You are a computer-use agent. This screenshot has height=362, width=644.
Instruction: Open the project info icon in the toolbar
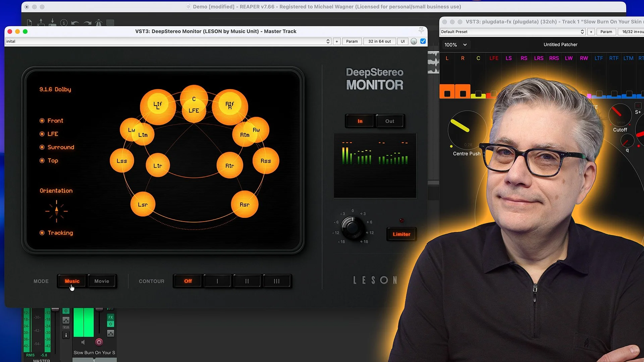click(64, 23)
